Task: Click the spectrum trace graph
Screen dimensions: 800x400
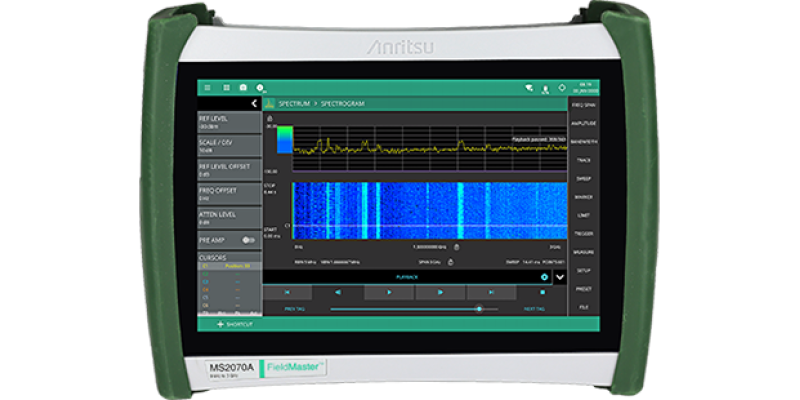Action: [x=430, y=148]
